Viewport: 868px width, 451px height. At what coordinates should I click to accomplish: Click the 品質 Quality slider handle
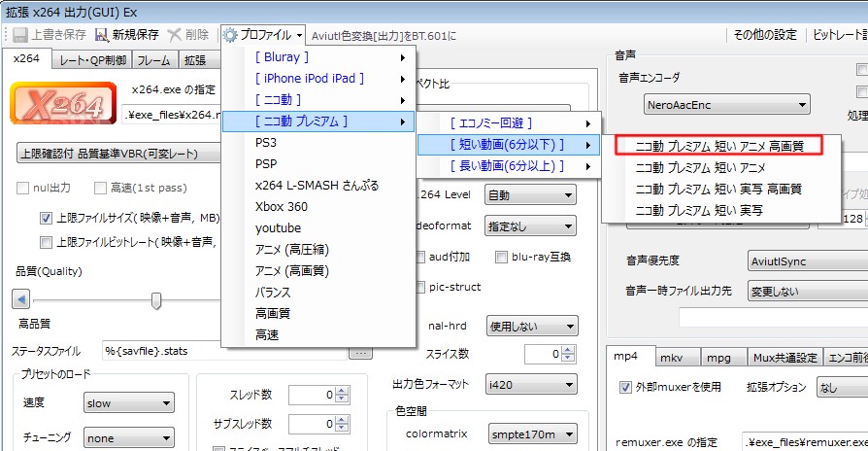pyautogui.click(x=156, y=301)
